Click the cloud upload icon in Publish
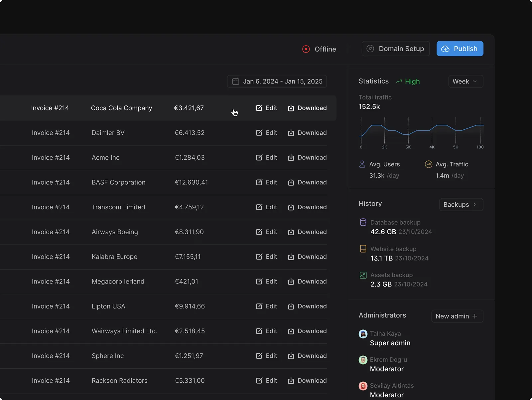Screen dimensions: 532x400 445,49
